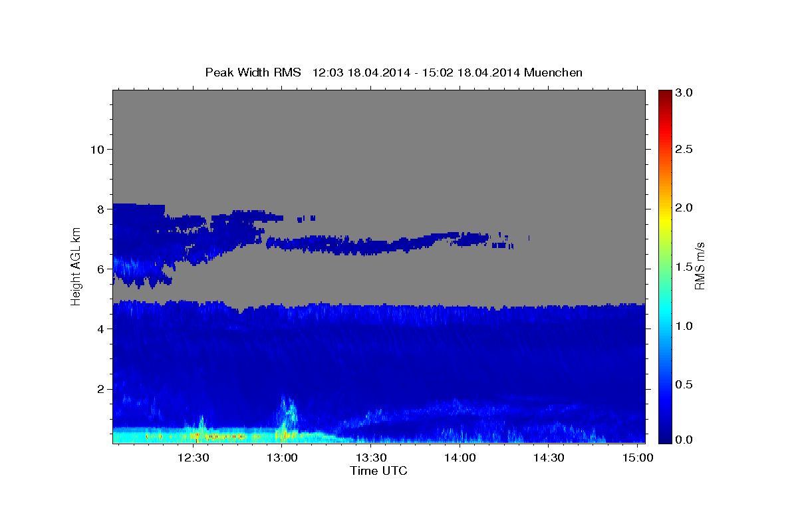Screen dimensions: 798x532
Task: Click the colorbar value 1.0
Action: 685,325
